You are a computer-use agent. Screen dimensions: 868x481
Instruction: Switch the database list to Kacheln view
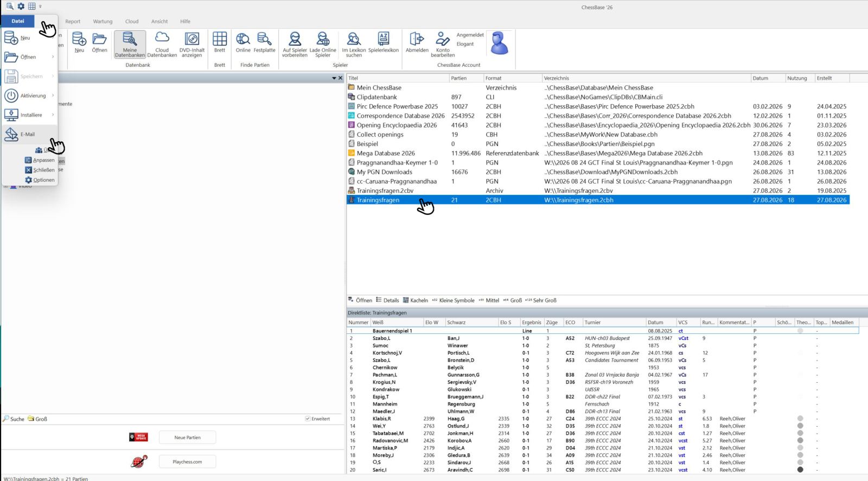point(416,300)
